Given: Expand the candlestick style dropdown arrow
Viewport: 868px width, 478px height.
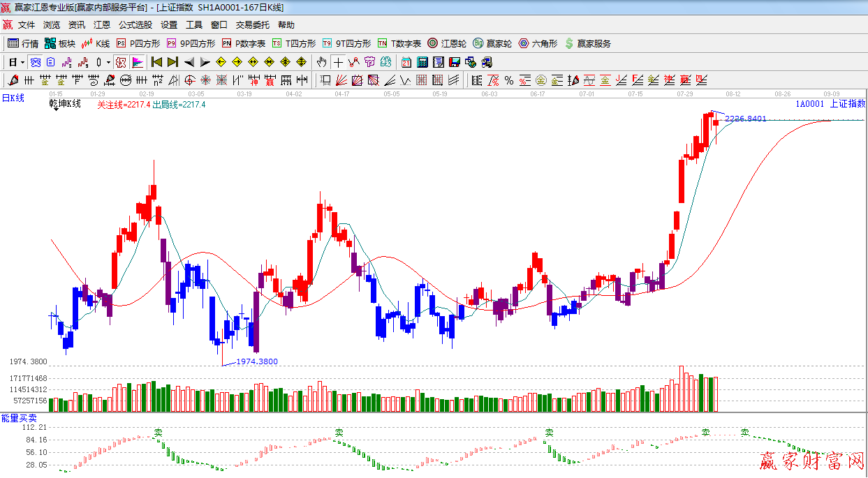Looking at the screenshot, I should 108,62.
